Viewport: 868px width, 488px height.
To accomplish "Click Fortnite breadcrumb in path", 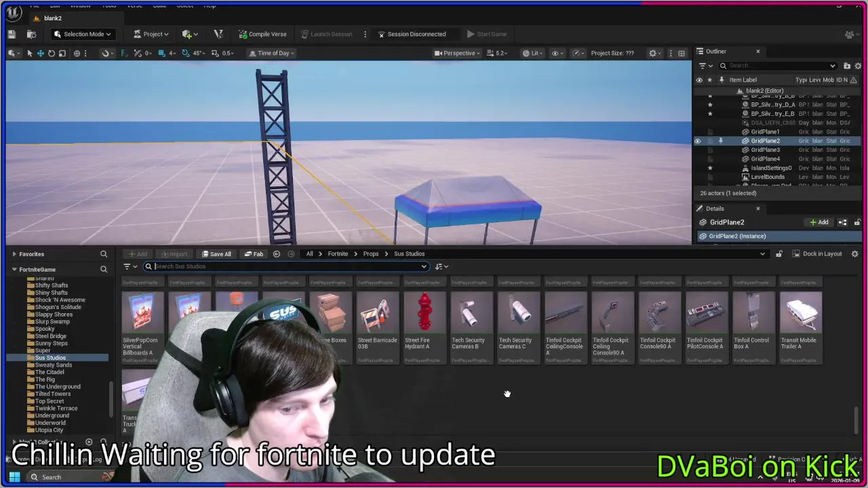I will pyautogui.click(x=338, y=253).
